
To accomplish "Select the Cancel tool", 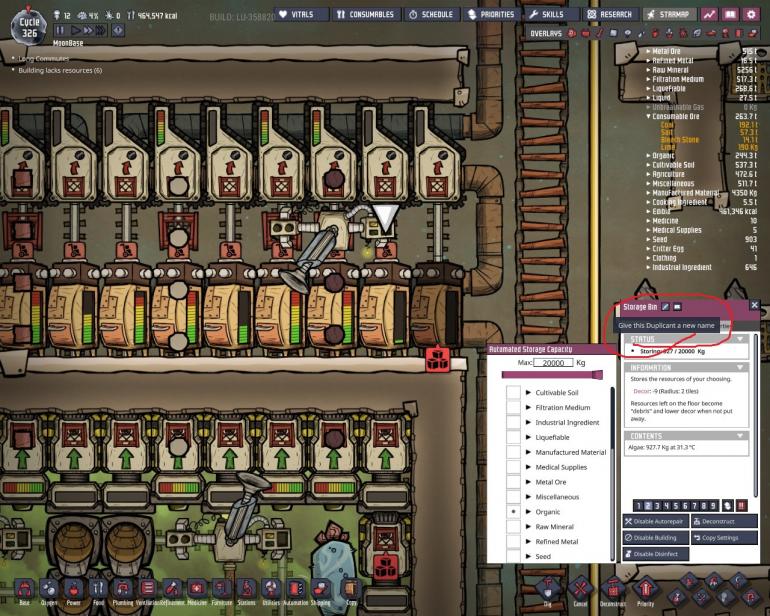I will [x=581, y=590].
